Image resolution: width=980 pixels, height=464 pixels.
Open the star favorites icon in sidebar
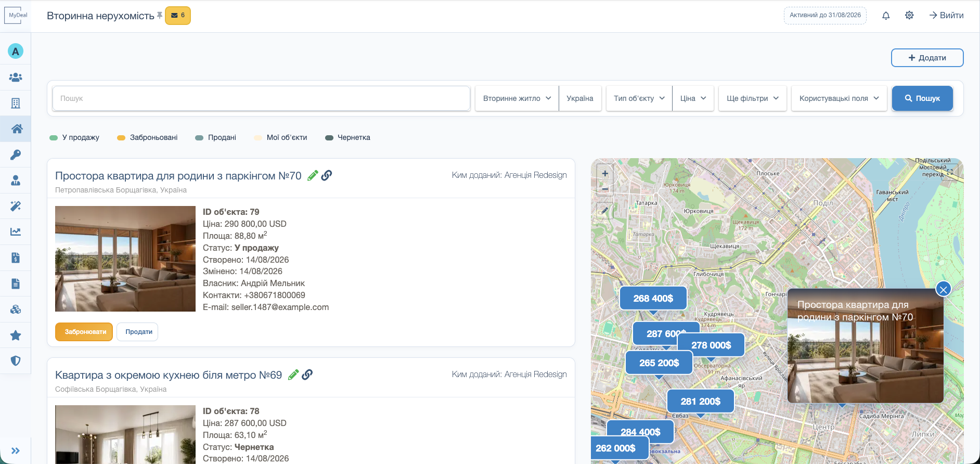[x=16, y=336]
